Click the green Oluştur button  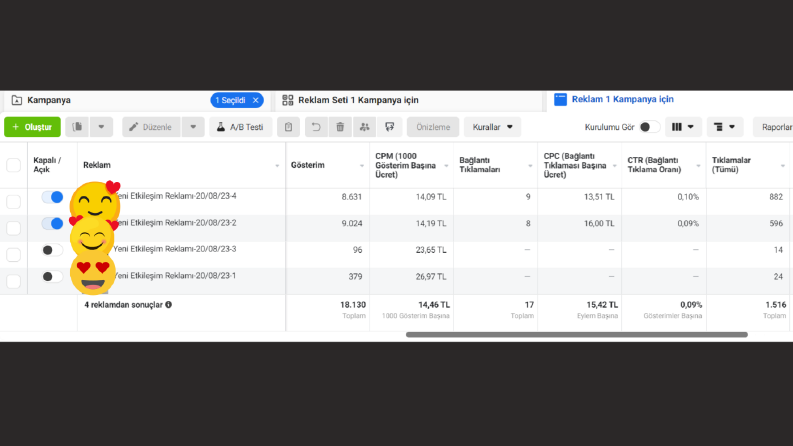click(32, 127)
